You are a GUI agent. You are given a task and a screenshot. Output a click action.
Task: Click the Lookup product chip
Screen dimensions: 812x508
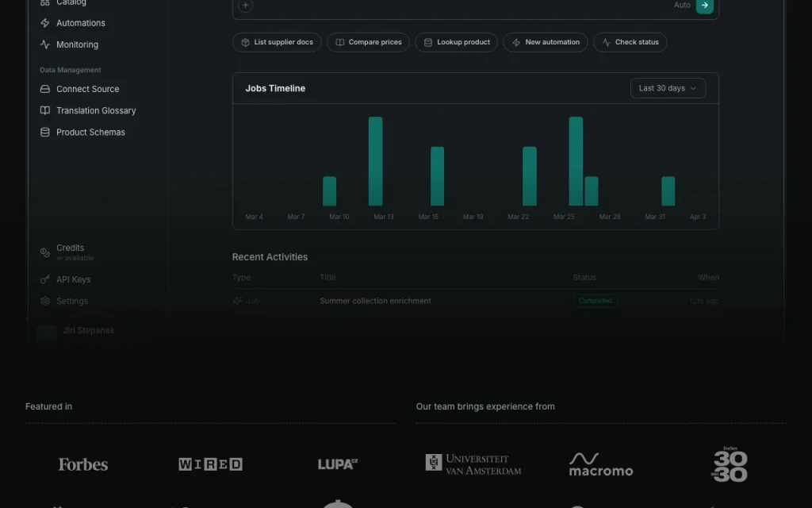tap(456, 43)
